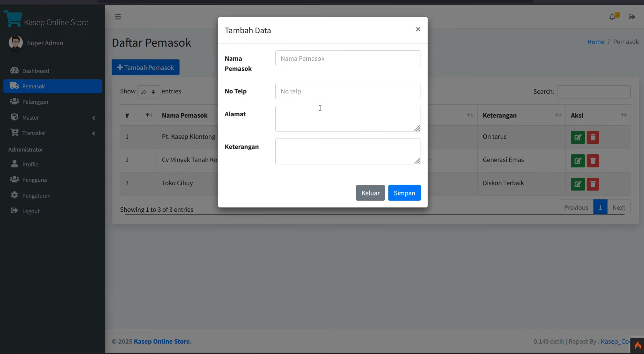The image size is (644, 354).
Task: Select page 1 in pagination
Action: pyautogui.click(x=600, y=207)
